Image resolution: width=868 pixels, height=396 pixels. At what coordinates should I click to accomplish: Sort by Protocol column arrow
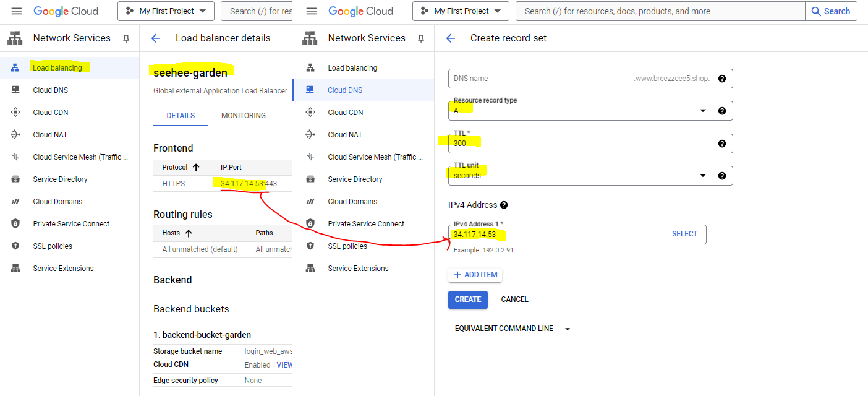pos(196,167)
